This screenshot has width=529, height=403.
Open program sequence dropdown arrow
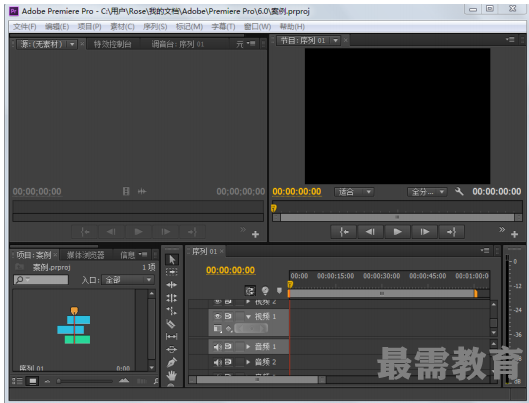(x=335, y=41)
